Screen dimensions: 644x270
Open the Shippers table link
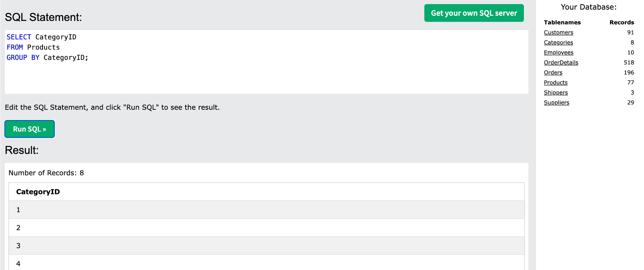(x=555, y=93)
